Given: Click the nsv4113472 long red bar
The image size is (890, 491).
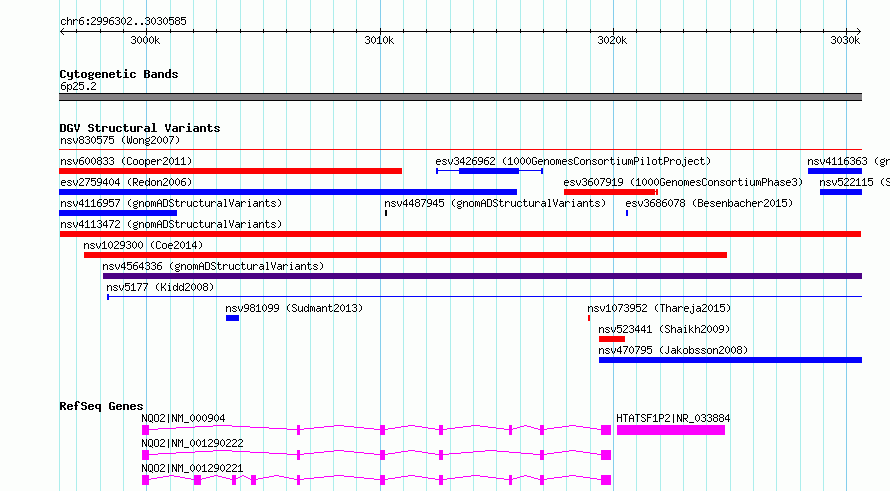Looking at the screenshot, I should pos(460,234).
